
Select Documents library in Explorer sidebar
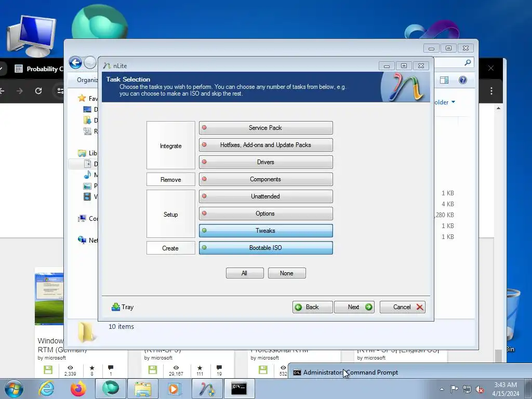click(x=87, y=164)
